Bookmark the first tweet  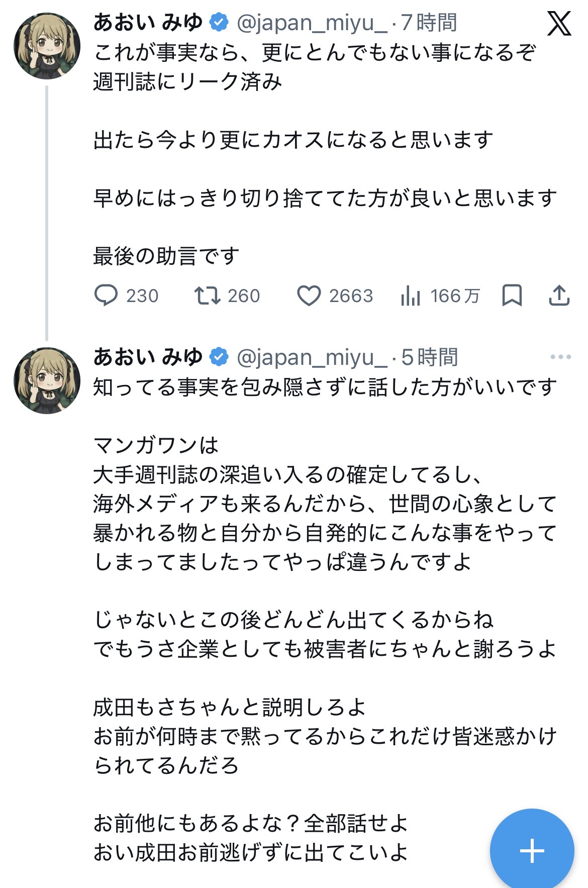(512, 295)
